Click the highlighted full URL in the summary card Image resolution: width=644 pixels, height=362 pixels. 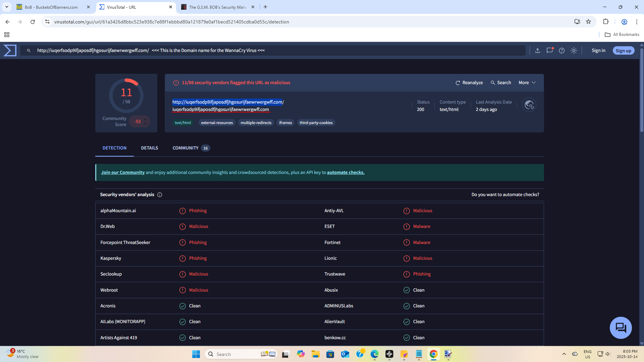(x=228, y=102)
